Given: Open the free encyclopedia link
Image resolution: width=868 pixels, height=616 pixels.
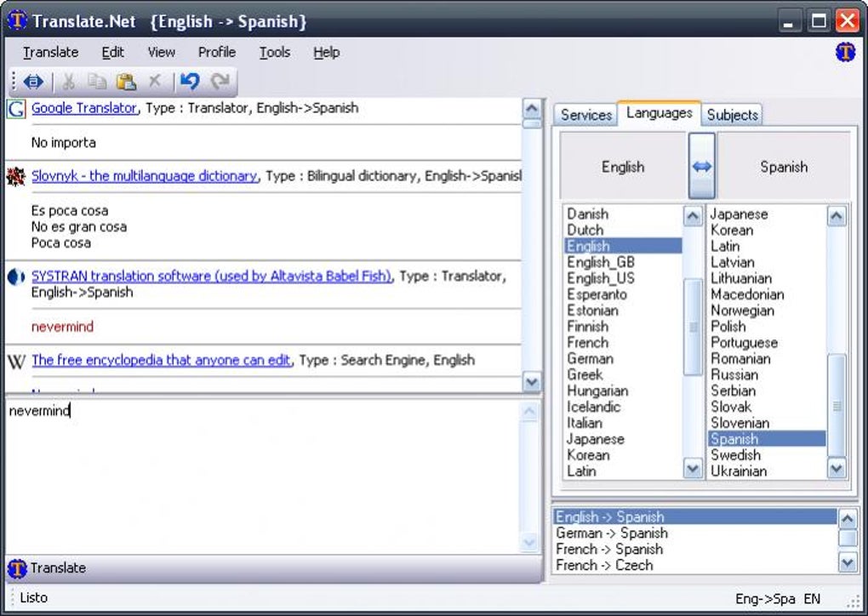Looking at the screenshot, I should pos(161,360).
